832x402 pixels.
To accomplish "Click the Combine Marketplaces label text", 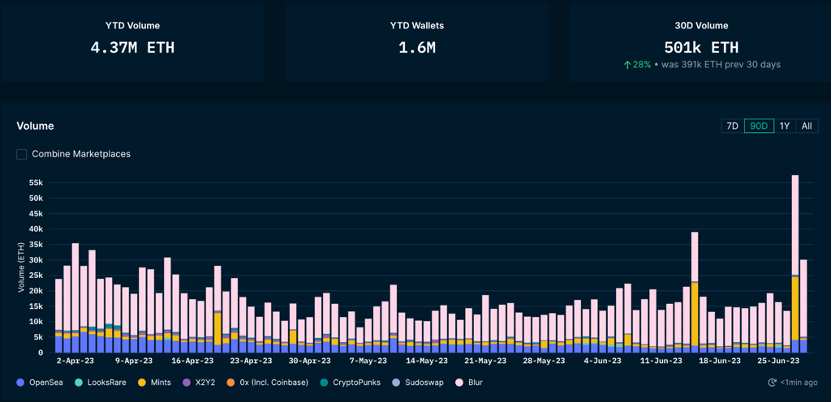I will pos(81,154).
